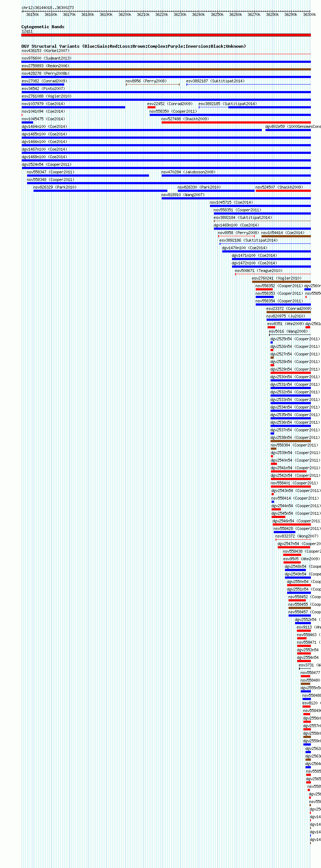Click the dgv802e59 (1000Genomes) variant label
321x868 pixels.
293,126
